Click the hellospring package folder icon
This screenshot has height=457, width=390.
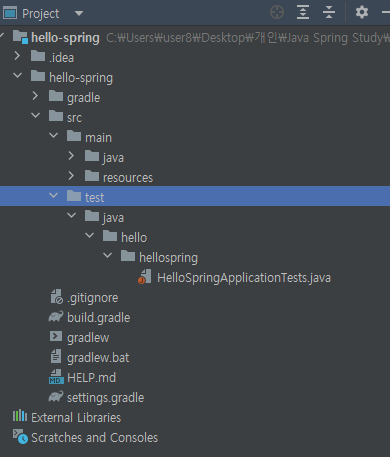[x=128, y=256]
